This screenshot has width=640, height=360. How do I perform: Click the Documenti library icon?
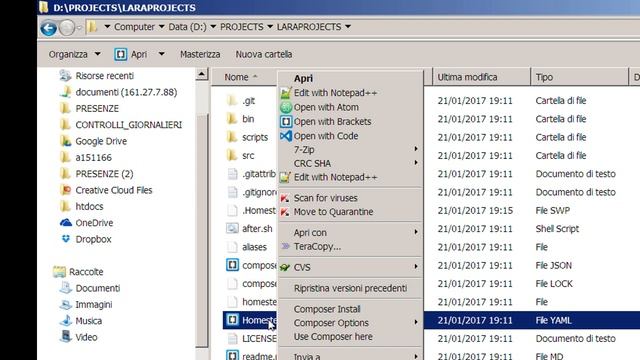(x=66, y=288)
